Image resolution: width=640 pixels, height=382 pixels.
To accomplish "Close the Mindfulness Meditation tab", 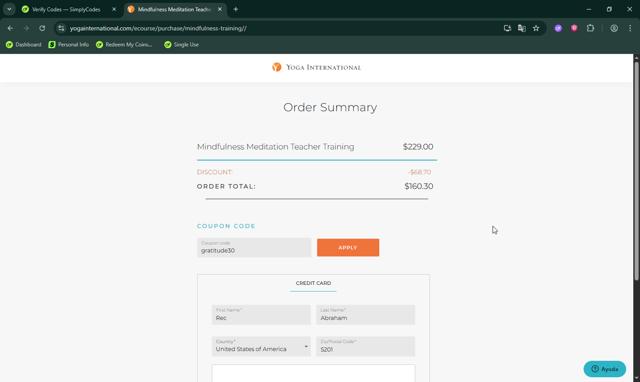I will coord(220,9).
